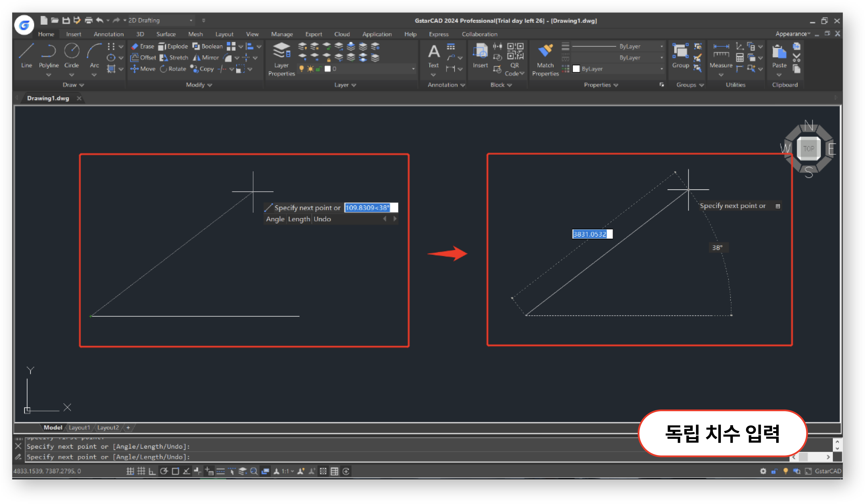Toggle selection cycling in status bar

point(265,471)
